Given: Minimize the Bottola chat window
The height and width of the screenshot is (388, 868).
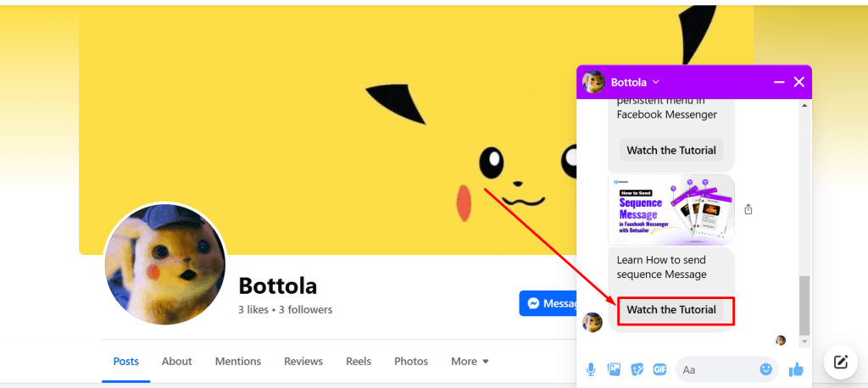Looking at the screenshot, I should (779, 82).
